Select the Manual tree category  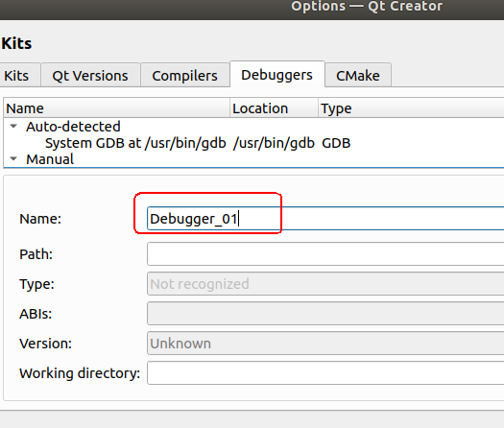50,159
